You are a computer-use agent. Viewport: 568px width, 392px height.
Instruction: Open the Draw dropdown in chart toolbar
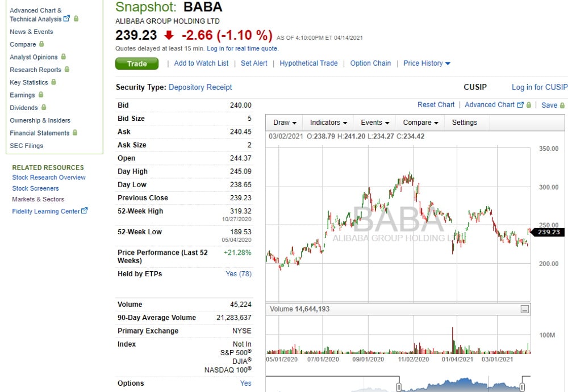click(x=285, y=123)
